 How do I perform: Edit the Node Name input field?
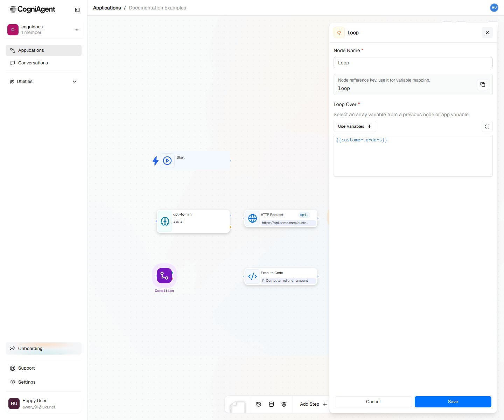413,63
